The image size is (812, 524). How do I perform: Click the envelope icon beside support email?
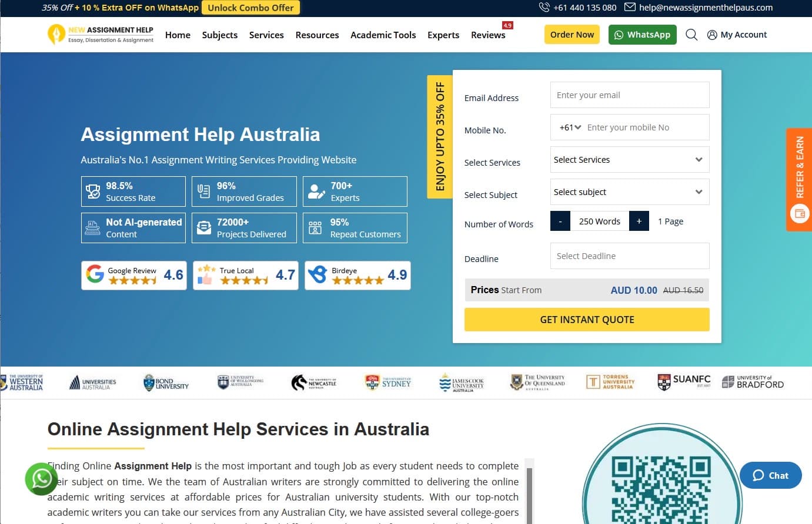click(x=630, y=8)
